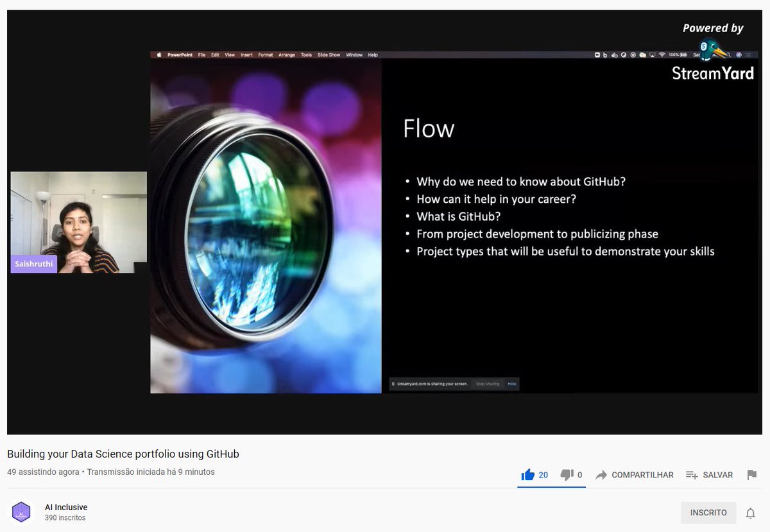This screenshot has width=770, height=532.
Task: Open the Edit menu in PowerPoint
Action: click(x=216, y=55)
